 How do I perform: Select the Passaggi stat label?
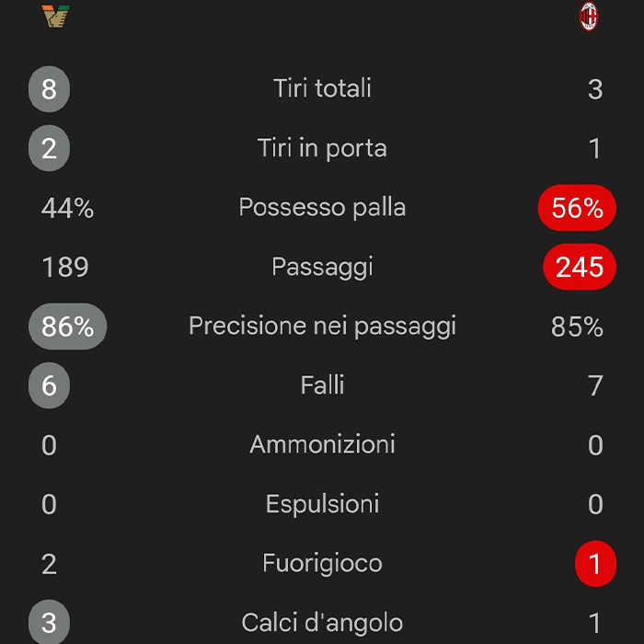tap(322, 267)
